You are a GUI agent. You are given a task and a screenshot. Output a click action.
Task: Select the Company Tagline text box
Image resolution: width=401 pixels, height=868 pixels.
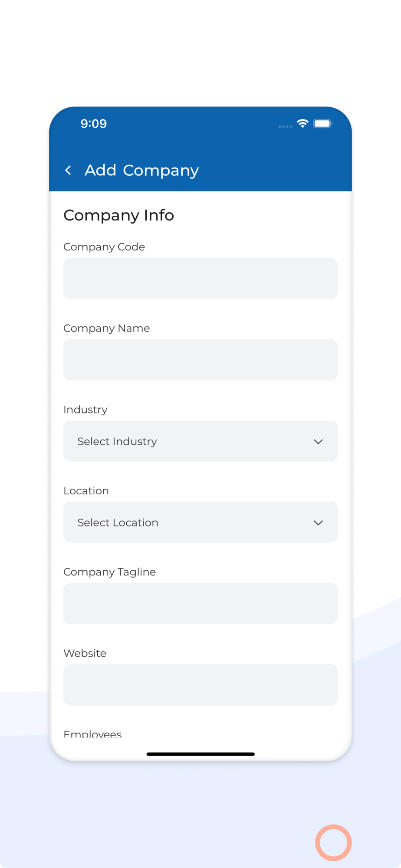pos(200,603)
